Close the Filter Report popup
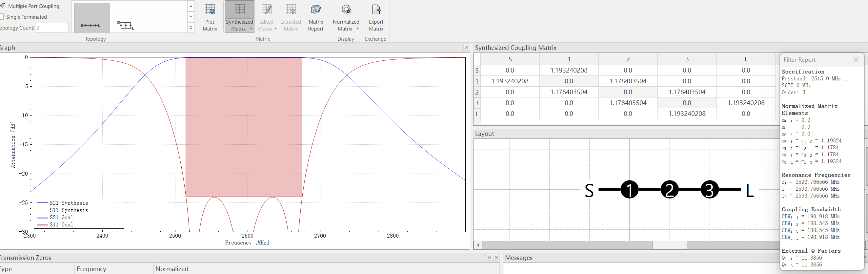Image resolution: width=868 pixels, height=274 pixels. (856, 60)
